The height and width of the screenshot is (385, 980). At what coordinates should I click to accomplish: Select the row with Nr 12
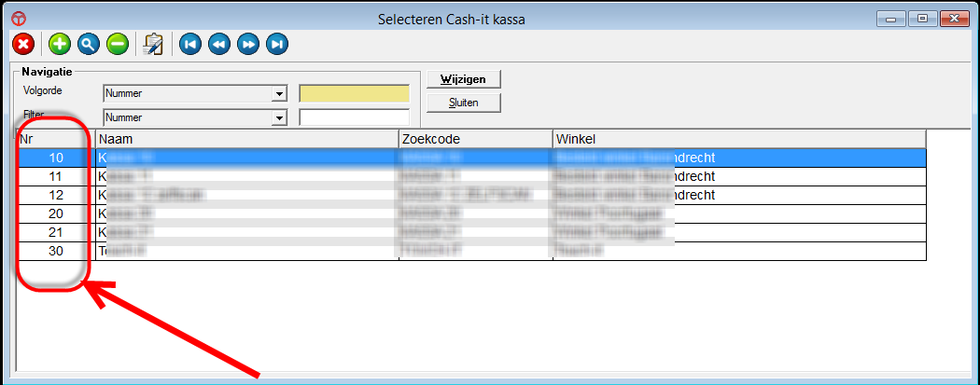coord(472,196)
